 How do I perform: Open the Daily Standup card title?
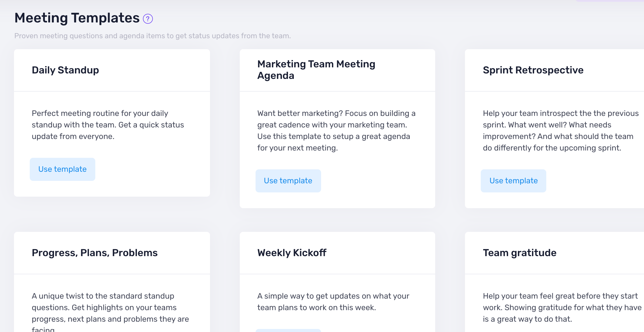click(65, 70)
